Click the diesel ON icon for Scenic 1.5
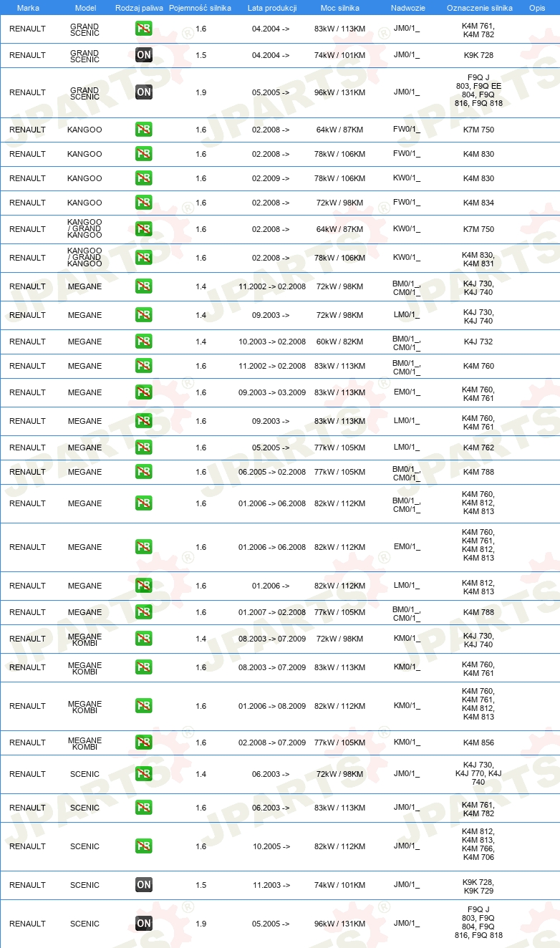Image resolution: width=560 pixels, height=948 pixels. point(144,885)
